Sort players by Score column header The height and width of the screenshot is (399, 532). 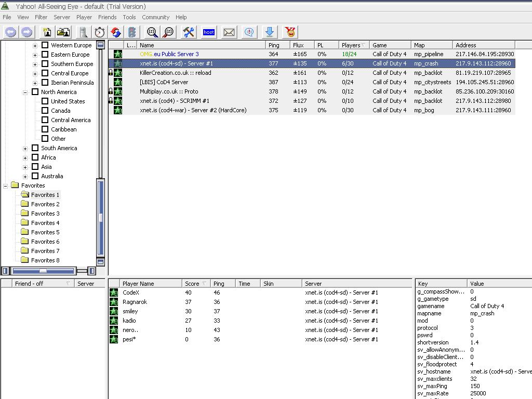196,284
